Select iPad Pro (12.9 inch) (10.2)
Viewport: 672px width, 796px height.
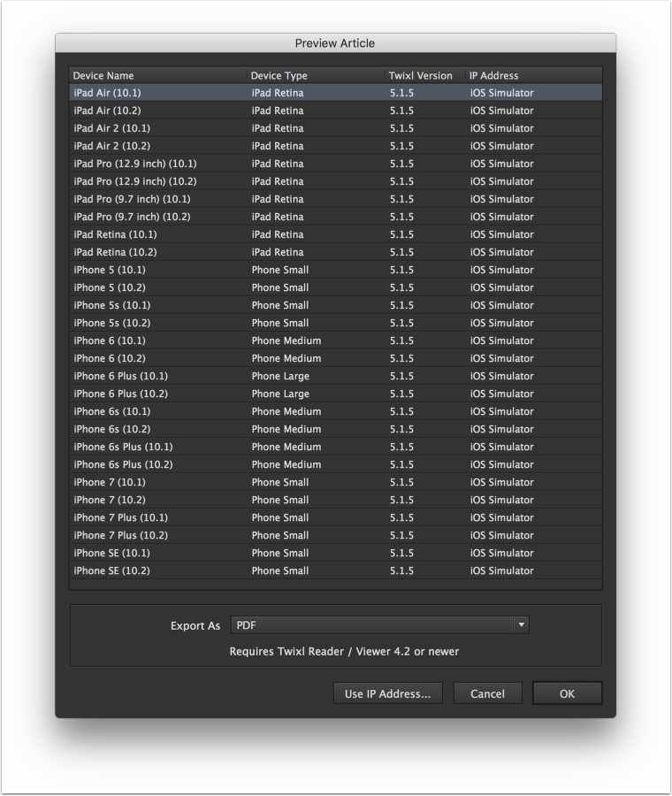click(335, 181)
